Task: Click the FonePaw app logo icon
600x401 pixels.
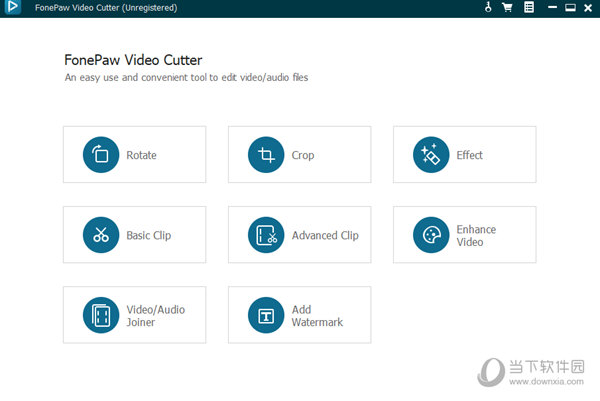Action: (13, 7)
